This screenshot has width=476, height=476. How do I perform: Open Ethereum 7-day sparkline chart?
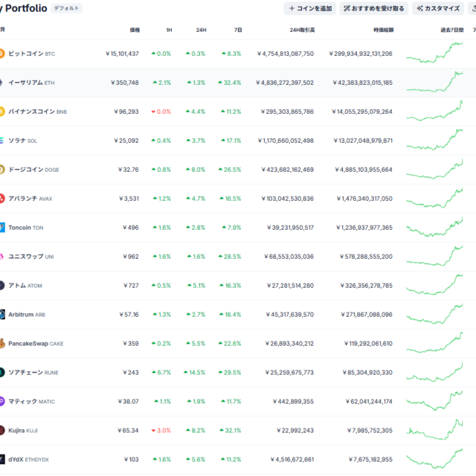434,82
